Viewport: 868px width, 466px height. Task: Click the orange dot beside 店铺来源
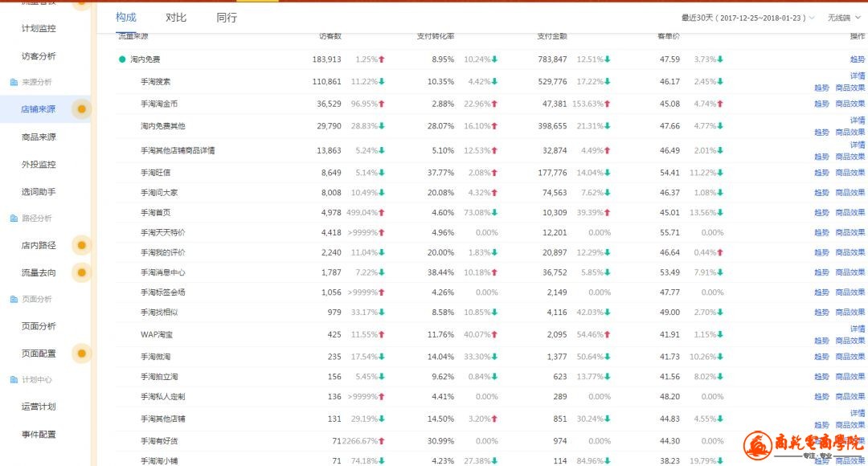click(81, 109)
